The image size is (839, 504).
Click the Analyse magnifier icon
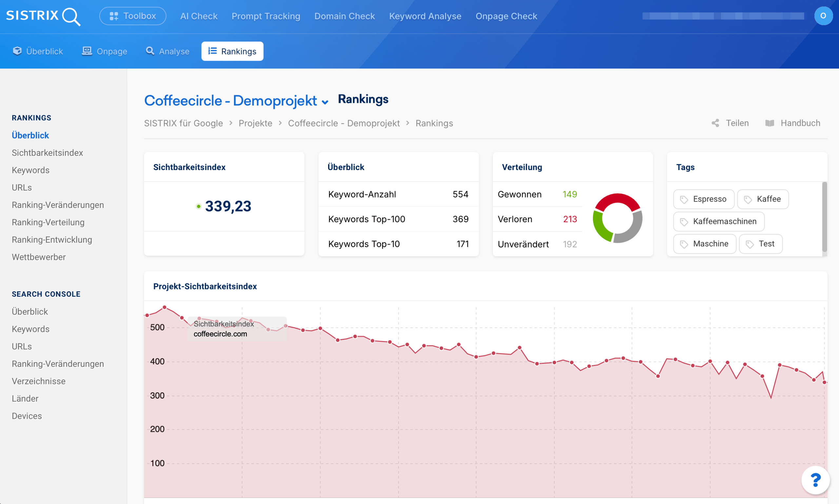click(x=150, y=51)
